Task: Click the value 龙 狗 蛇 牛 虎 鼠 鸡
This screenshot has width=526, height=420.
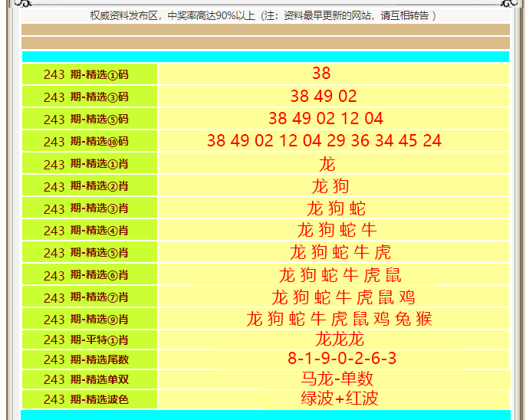Action: (x=344, y=297)
